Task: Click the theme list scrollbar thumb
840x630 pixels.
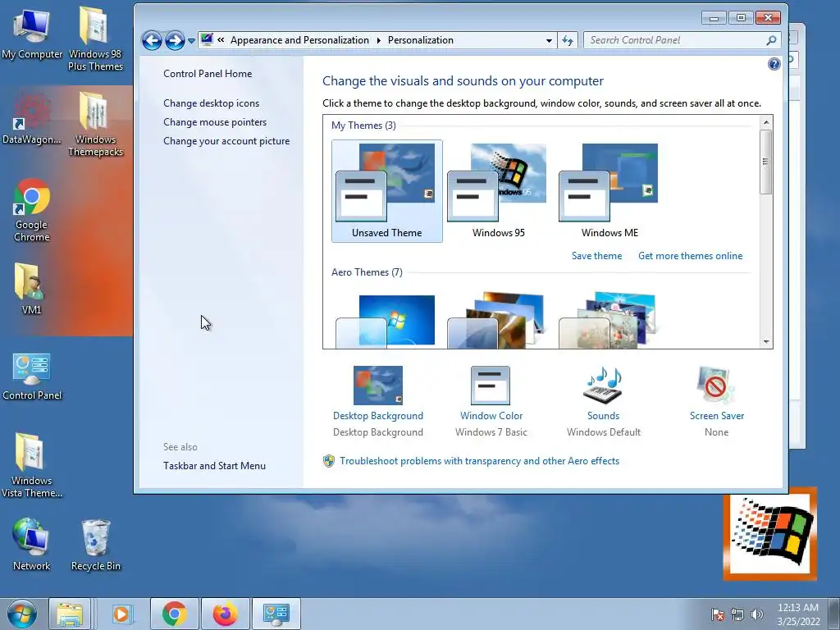Action: click(x=766, y=162)
